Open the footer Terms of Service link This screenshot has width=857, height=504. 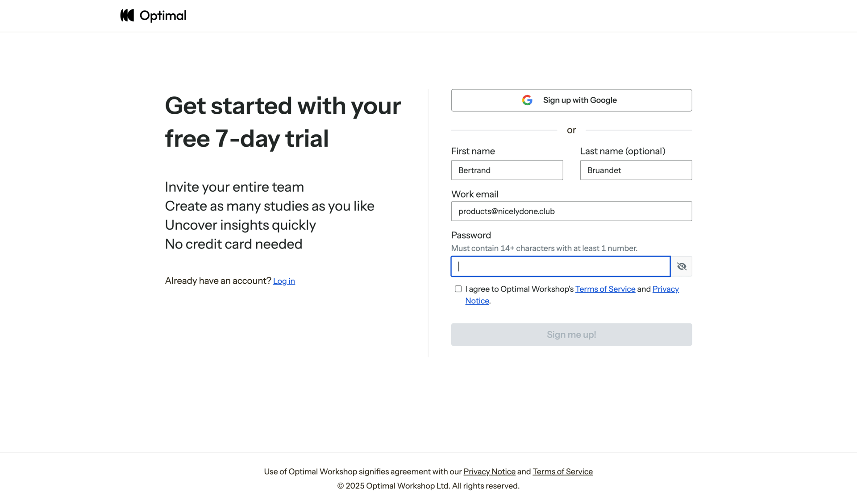pyautogui.click(x=562, y=471)
